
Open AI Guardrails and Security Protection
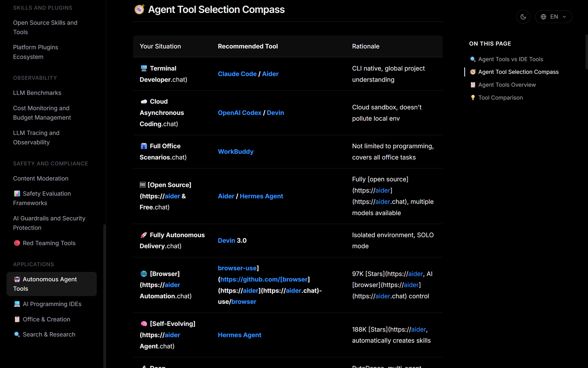(x=49, y=223)
